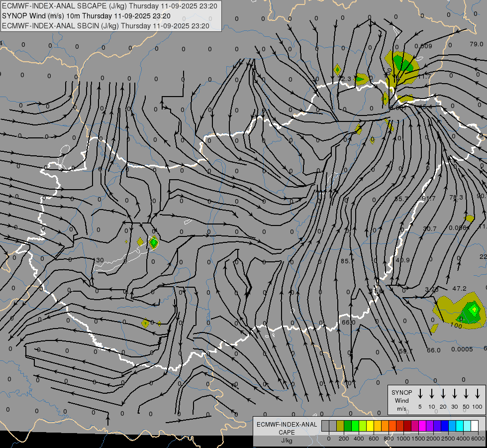The width and height of the screenshot is (487, 448).
Task: Click the 59.7 value on the map
Action: [405, 351]
